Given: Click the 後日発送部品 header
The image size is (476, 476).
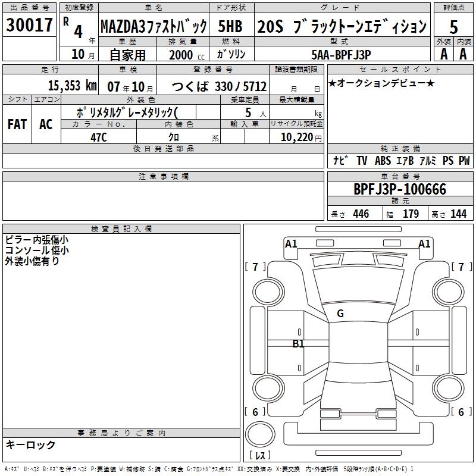Looking at the screenshot, I should [163, 148].
